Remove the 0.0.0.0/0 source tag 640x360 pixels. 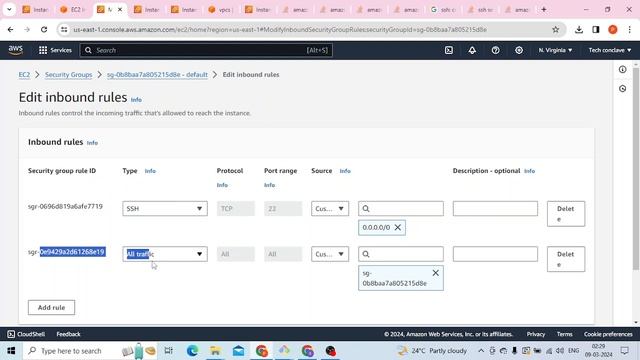pyautogui.click(x=398, y=227)
